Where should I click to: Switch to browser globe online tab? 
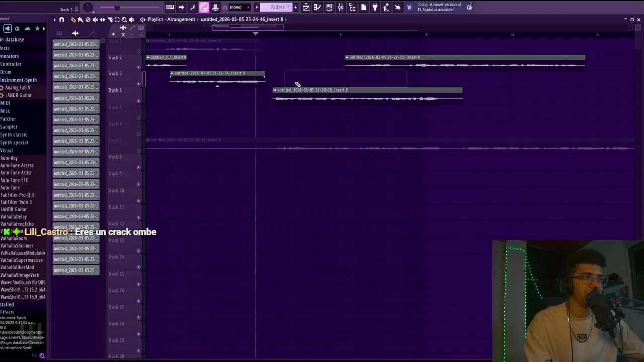click(17, 29)
